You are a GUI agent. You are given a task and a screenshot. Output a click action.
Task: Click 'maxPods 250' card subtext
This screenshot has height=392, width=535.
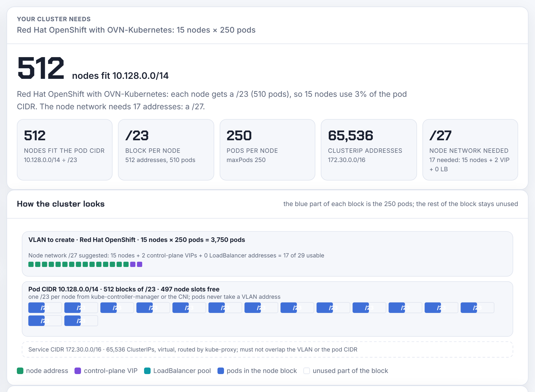[x=246, y=160]
